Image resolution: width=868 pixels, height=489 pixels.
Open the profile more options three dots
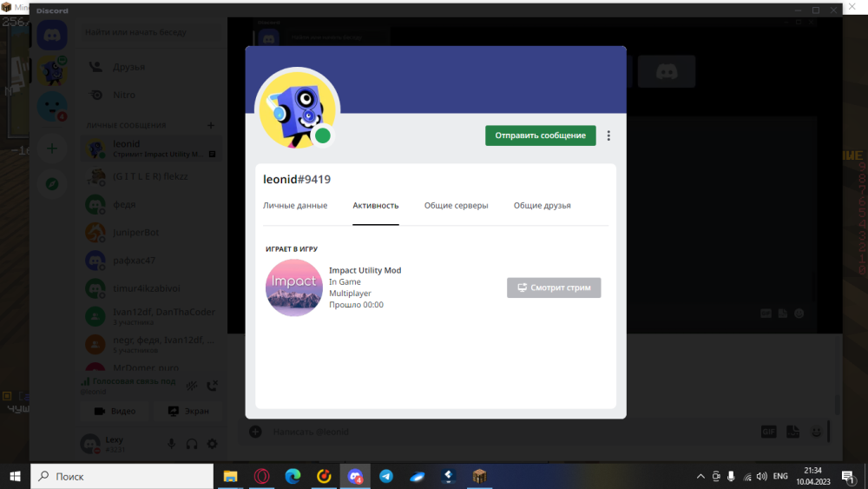point(608,135)
